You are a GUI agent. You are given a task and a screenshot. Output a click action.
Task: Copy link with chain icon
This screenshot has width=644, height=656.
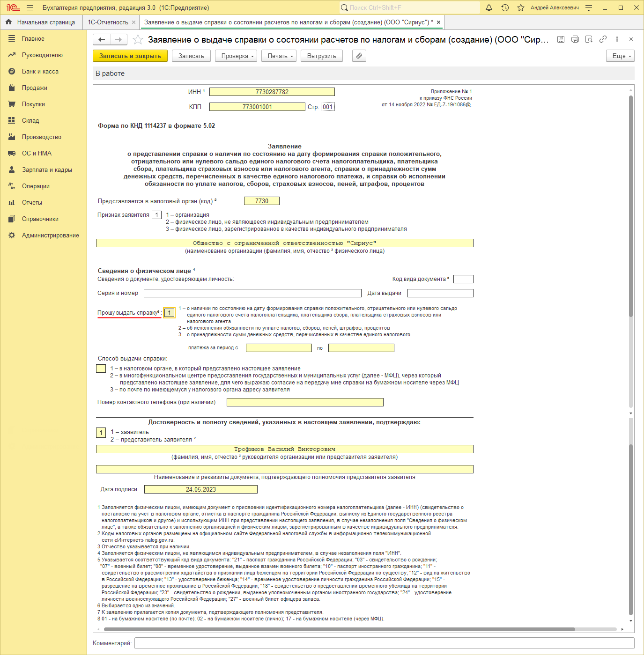(603, 39)
